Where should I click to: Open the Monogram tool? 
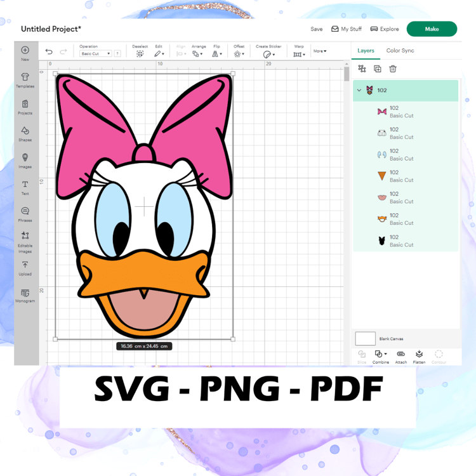coord(25,296)
